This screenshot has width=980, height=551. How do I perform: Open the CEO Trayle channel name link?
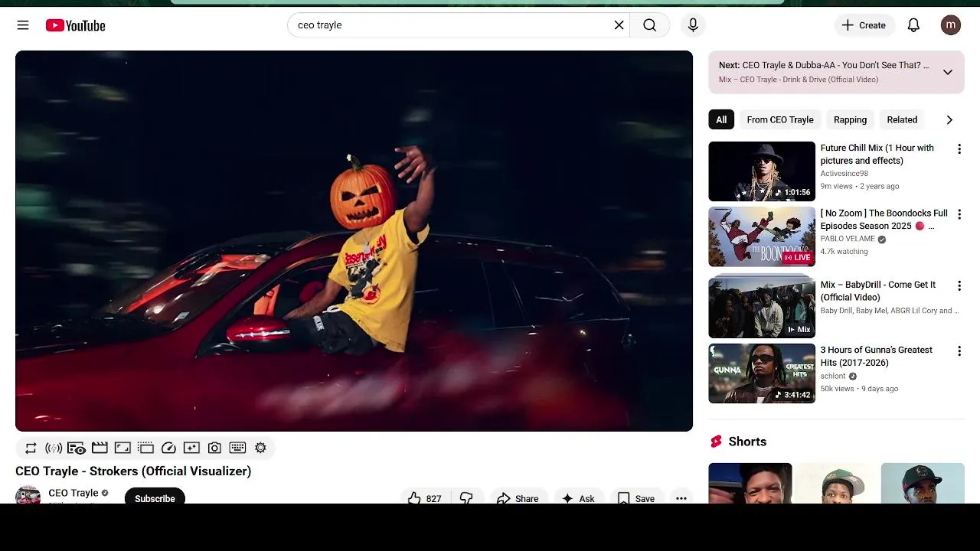coord(73,493)
